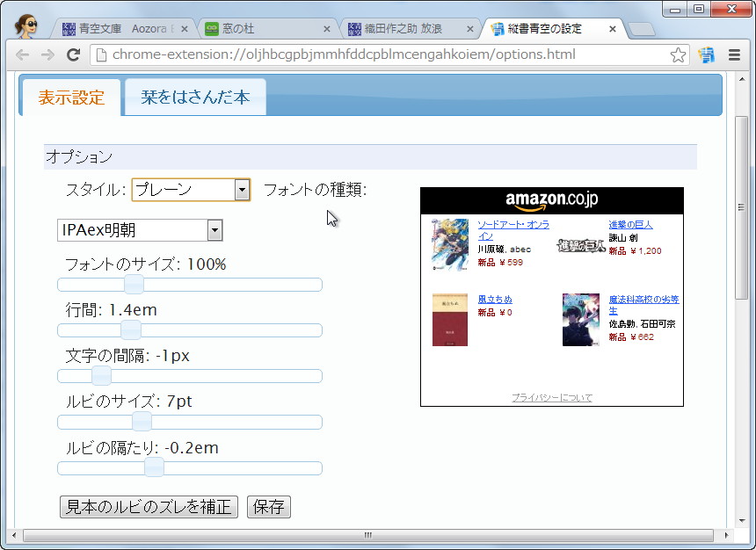This screenshot has height=550, width=756.
Task: Click the horizontal scrollbar thumb
Action: (368, 535)
